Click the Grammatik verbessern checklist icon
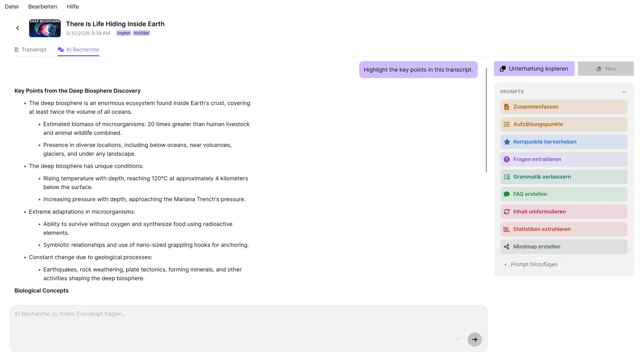Screen dimensions: 644x362 click(x=507, y=177)
